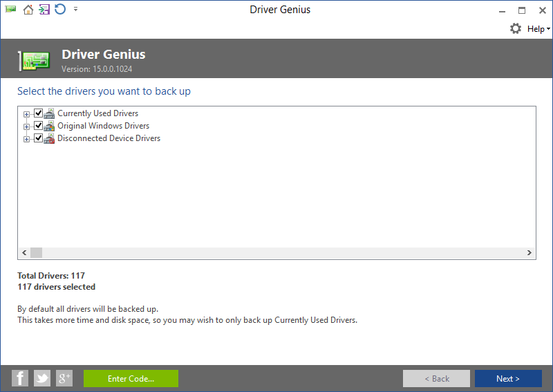Viewport: 553px width, 392px height.
Task: Select the Original Windows Drivers label
Action: 103,126
